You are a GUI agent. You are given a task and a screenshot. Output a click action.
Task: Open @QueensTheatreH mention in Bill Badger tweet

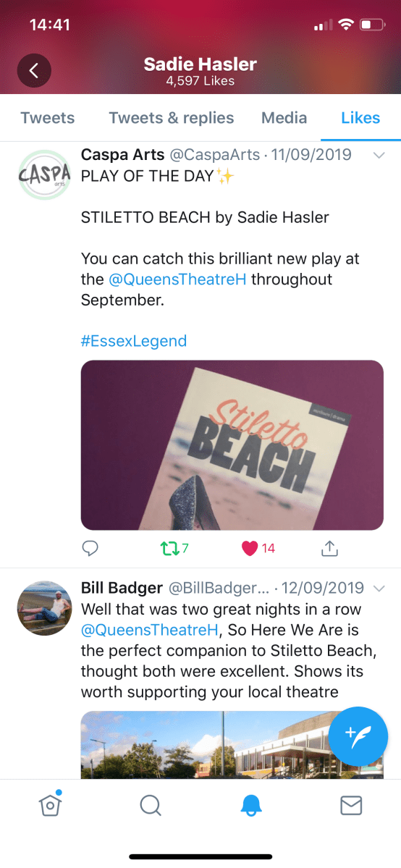coord(150,629)
